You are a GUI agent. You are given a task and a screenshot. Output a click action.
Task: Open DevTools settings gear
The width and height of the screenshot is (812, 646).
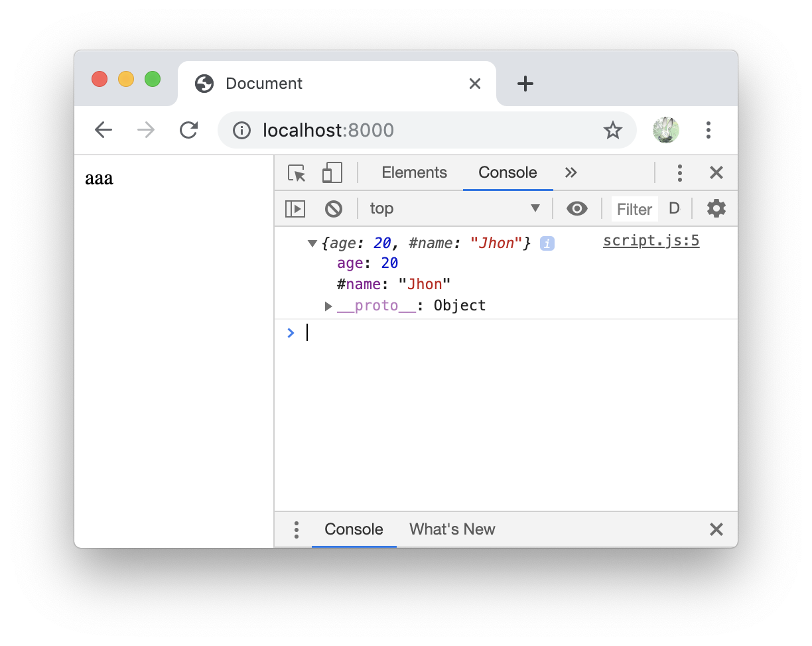716,208
